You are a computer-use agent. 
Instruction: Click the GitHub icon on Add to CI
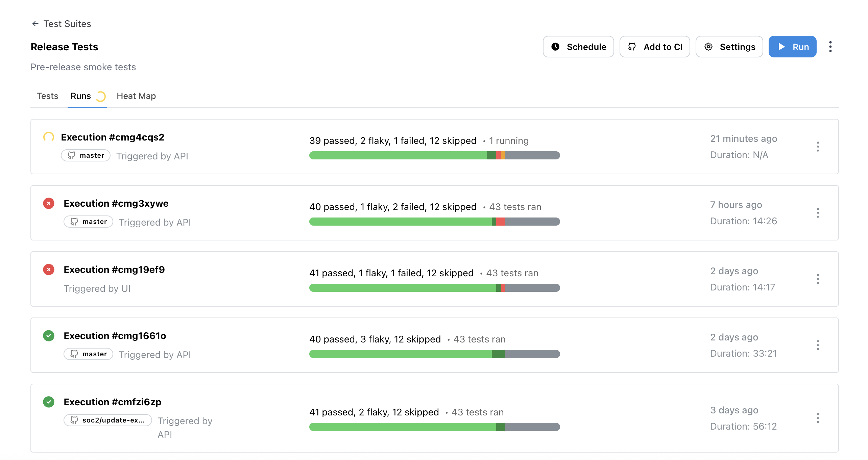[632, 47]
